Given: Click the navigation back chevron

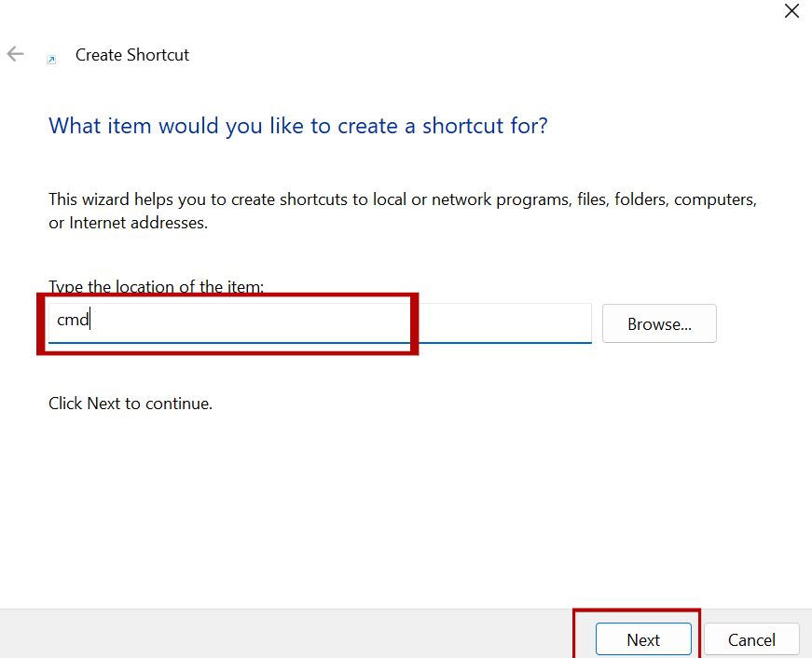Looking at the screenshot, I should (x=15, y=54).
